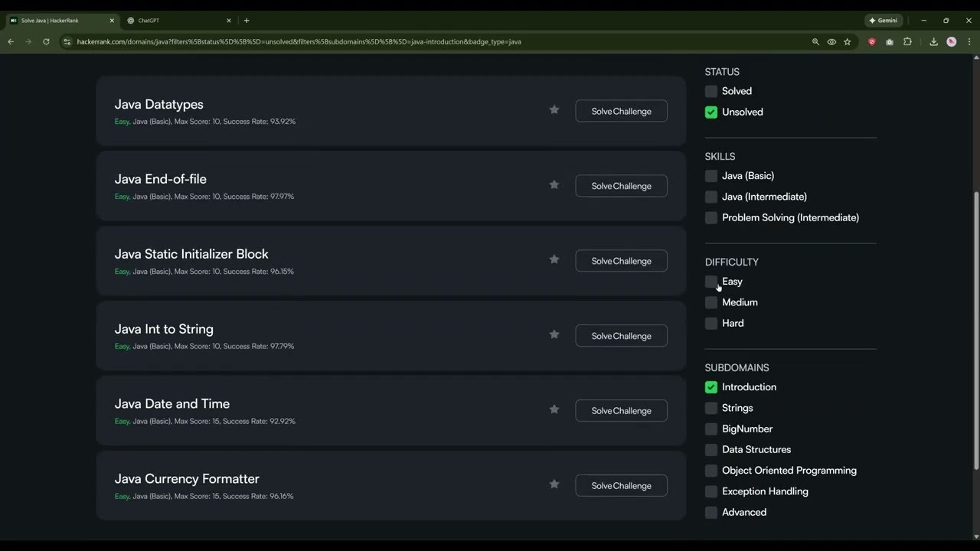Uncheck the Introduction subdomain filter
This screenshot has height=551, width=980.
tap(711, 387)
